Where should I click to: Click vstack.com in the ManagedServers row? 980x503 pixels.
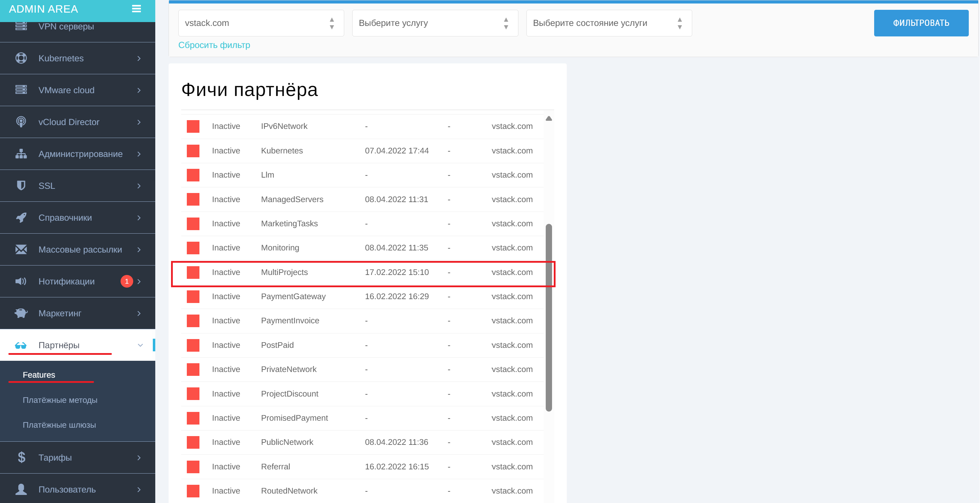point(512,199)
